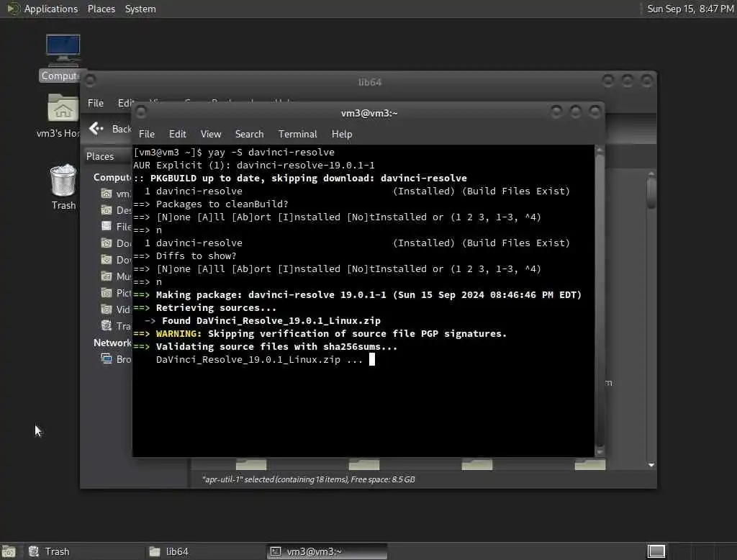The image size is (737, 560).
Task: Click the lib64 window title
Action: coord(369,82)
